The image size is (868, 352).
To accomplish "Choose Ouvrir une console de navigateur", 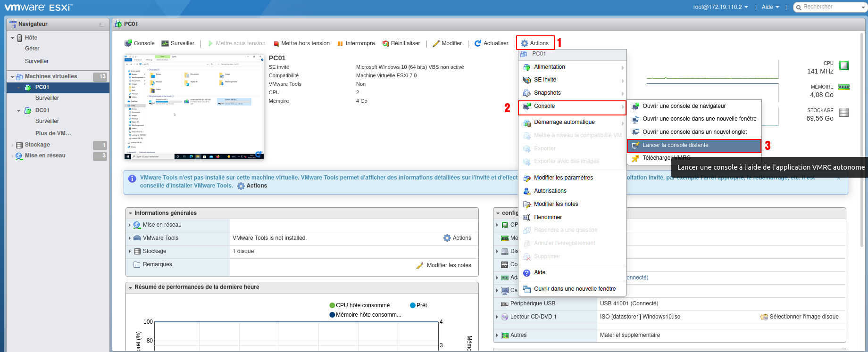I will [684, 106].
